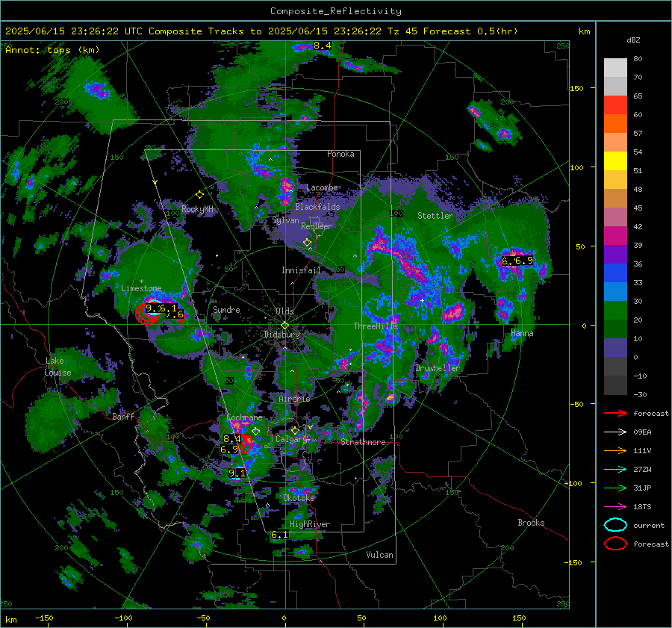Screen dimensions: 672x628
Task: Click the Blackfalds city label
Action: [x=317, y=207]
